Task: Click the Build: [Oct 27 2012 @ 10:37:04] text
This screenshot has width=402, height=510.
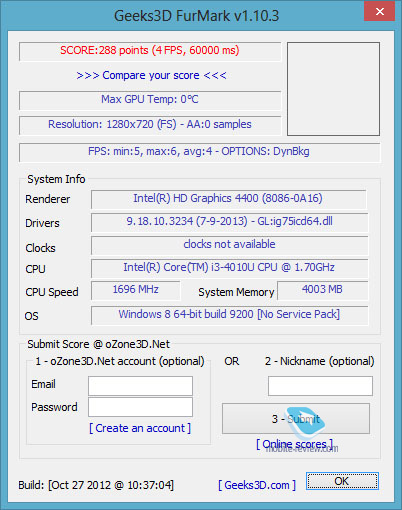Action: point(96,485)
